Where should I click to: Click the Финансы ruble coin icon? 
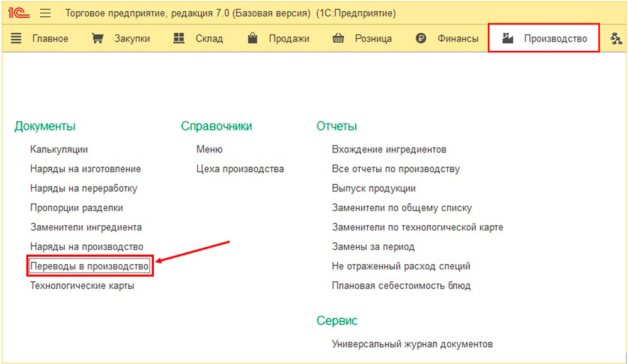[x=421, y=39]
